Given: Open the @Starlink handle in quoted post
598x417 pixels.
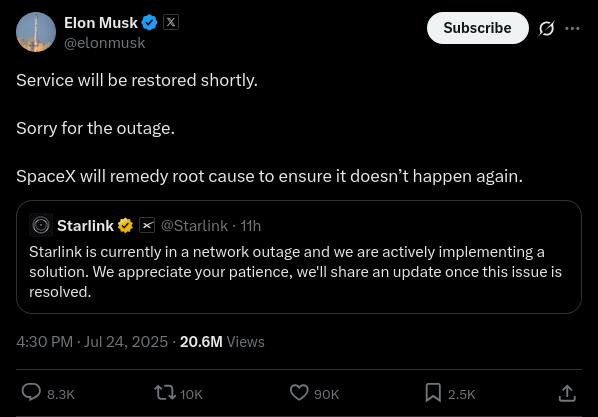Looking at the screenshot, I should point(194,226).
